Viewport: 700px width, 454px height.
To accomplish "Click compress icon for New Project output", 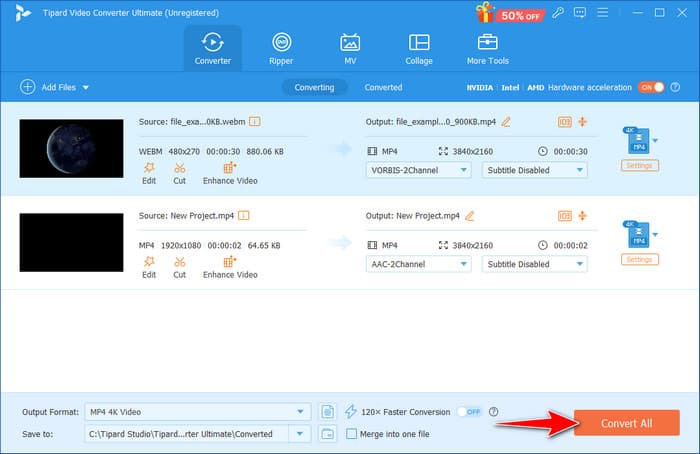I will pyautogui.click(x=583, y=216).
